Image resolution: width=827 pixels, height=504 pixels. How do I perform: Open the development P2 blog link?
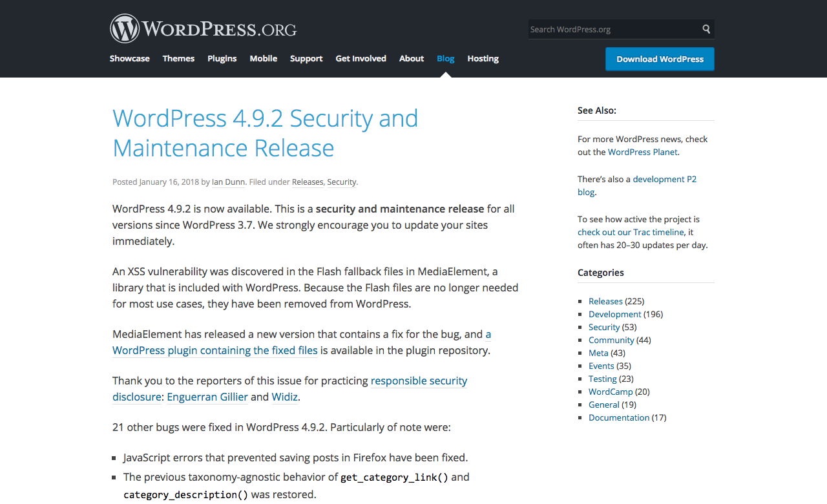click(x=637, y=185)
